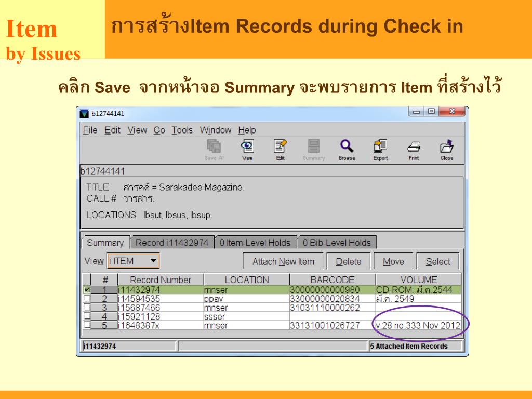Select record number i14594535 cell
532x399 pixels.
161,299
